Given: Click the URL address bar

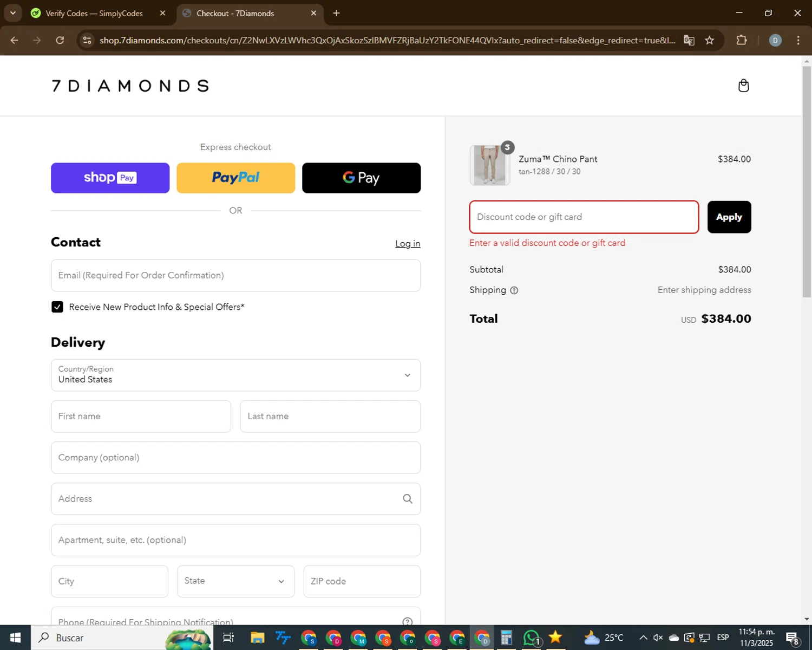Looking at the screenshot, I should (x=387, y=40).
